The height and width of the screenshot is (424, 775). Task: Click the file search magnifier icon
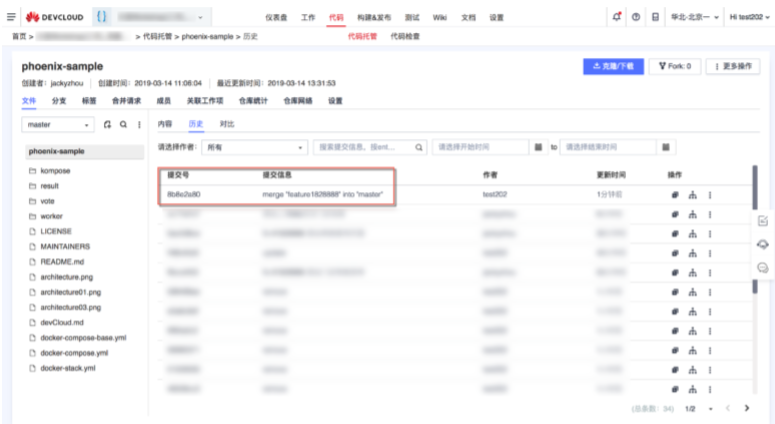123,125
